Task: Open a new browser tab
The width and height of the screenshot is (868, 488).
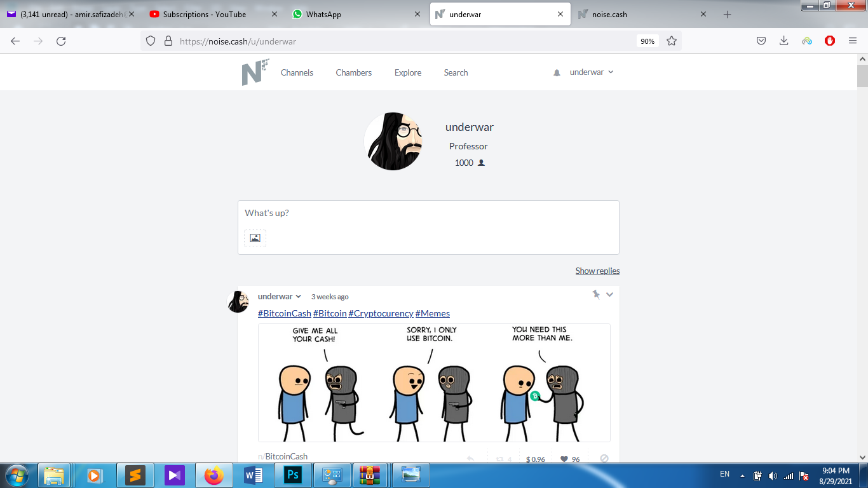Action: point(728,15)
